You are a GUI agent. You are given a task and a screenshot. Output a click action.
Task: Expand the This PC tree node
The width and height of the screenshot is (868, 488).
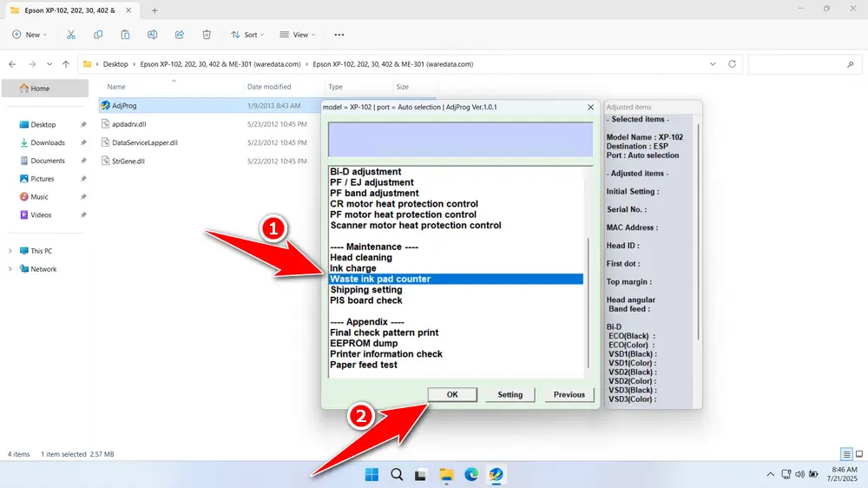(10, 251)
